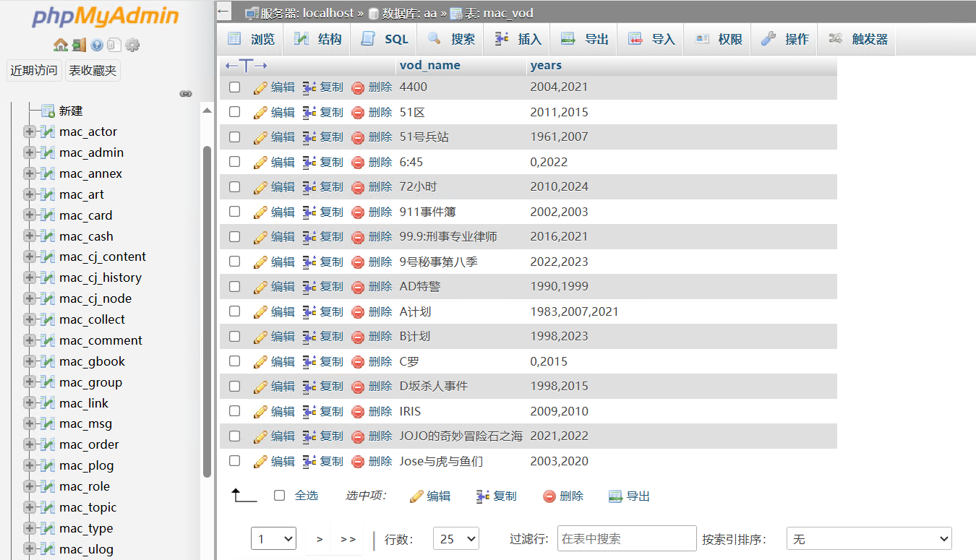Click the pencil edit icon for row 4400
Screen dimensions: 976x560
click(x=260, y=87)
